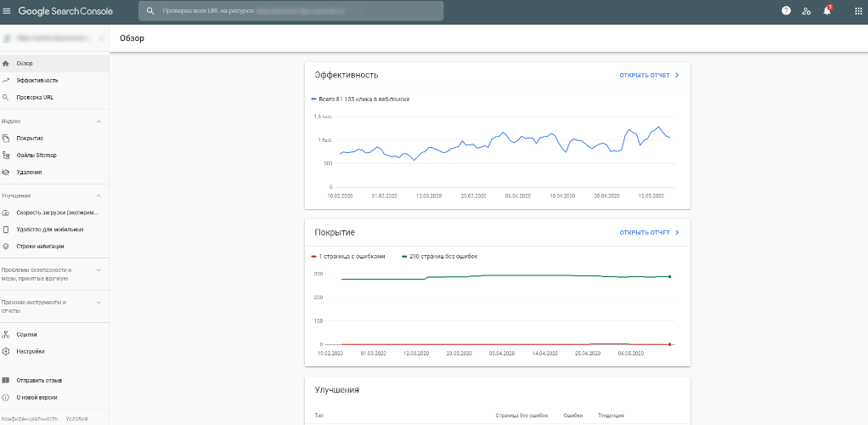Screen dimensions: 868x425
Task: Click the '290 страниц без ошибок' legend
Action: point(440,257)
